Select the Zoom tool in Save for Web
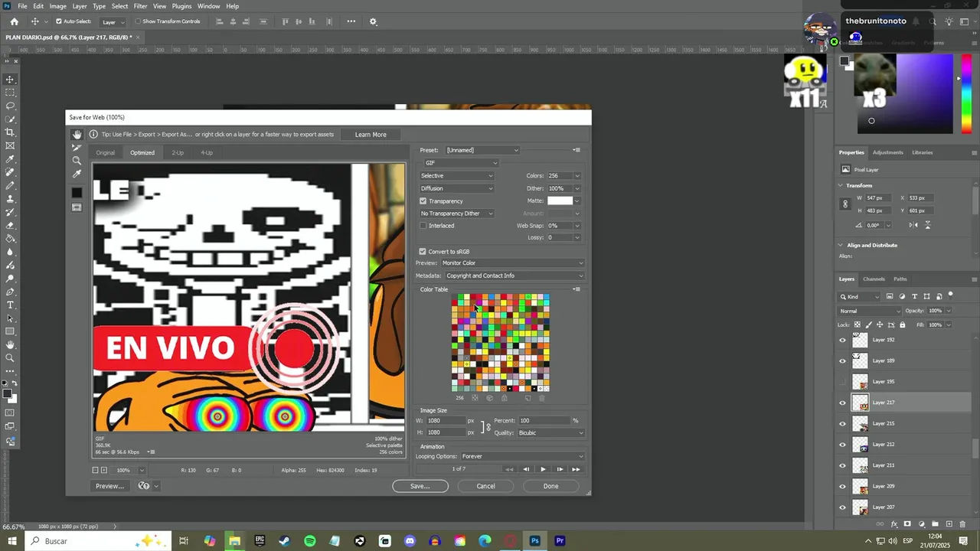This screenshot has width=980, height=551. click(x=77, y=161)
